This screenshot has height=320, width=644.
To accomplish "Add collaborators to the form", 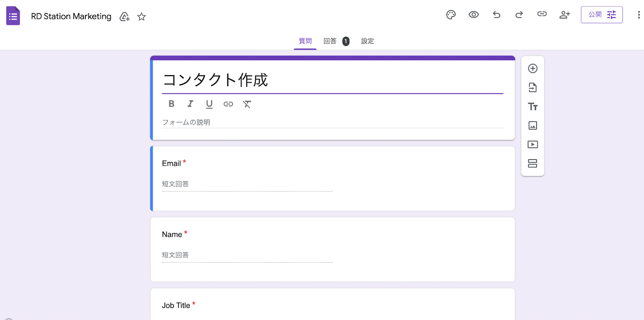I will click(x=564, y=15).
